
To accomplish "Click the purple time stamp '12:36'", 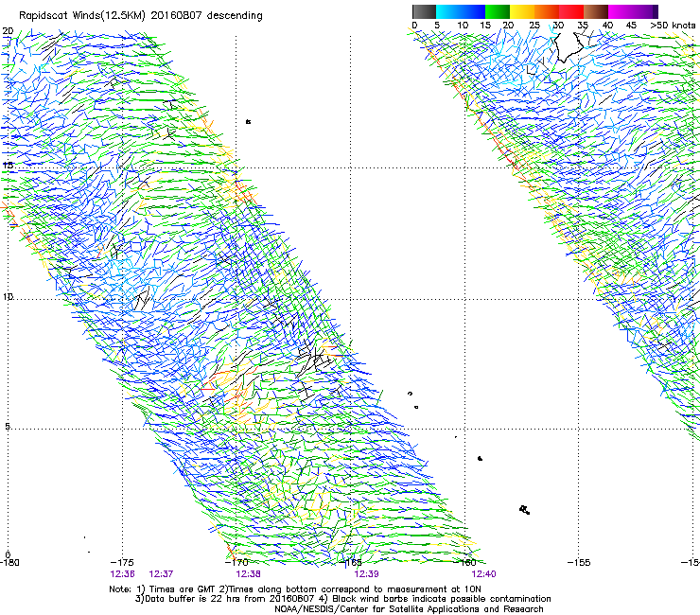I will pyautogui.click(x=122, y=574).
